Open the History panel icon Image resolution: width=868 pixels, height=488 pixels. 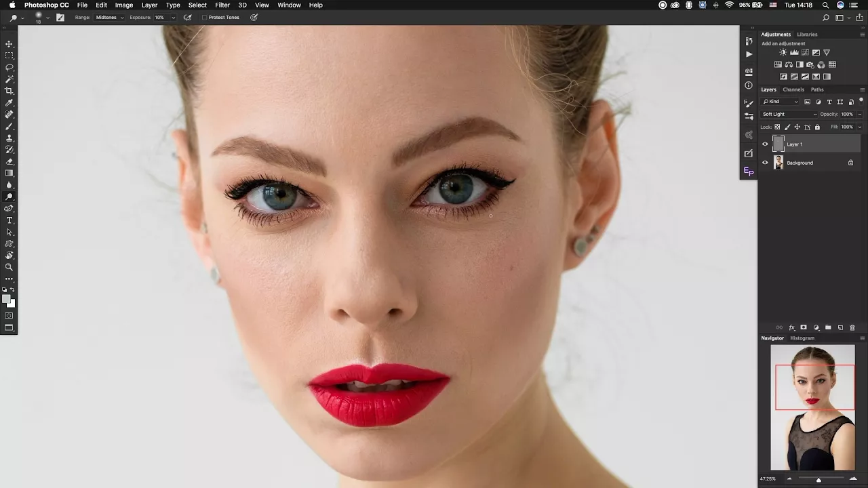pyautogui.click(x=749, y=41)
